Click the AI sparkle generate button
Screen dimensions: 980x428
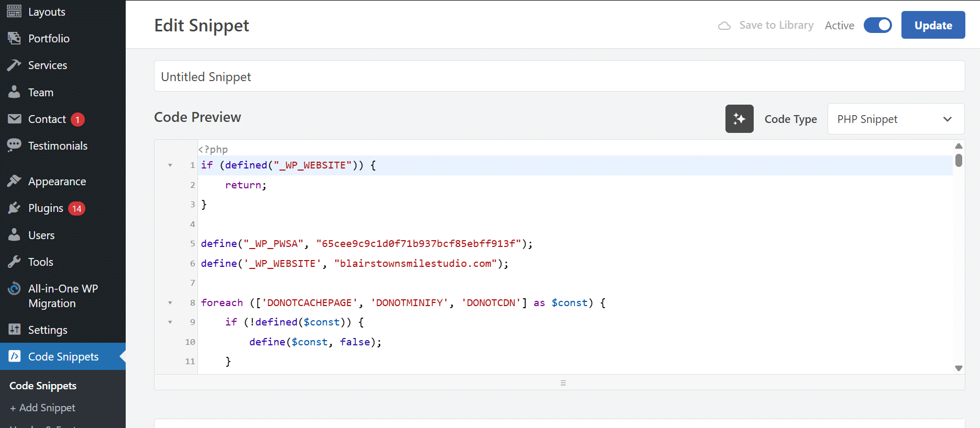pyautogui.click(x=739, y=119)
